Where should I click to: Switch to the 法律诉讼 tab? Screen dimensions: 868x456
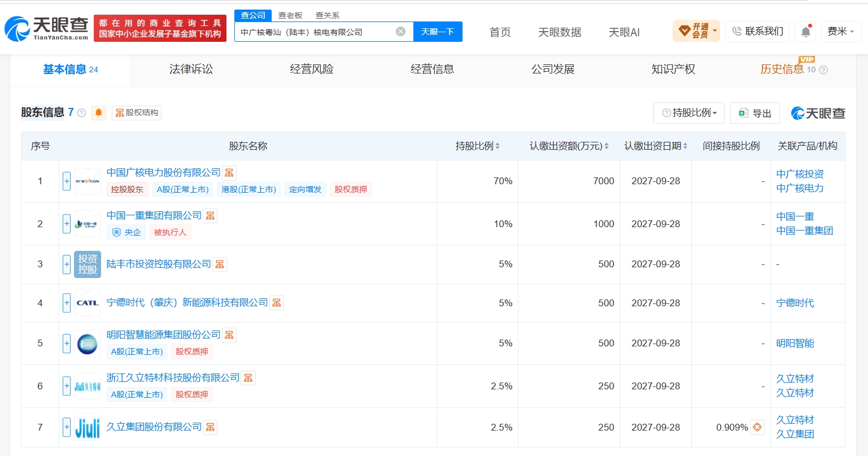191,70
